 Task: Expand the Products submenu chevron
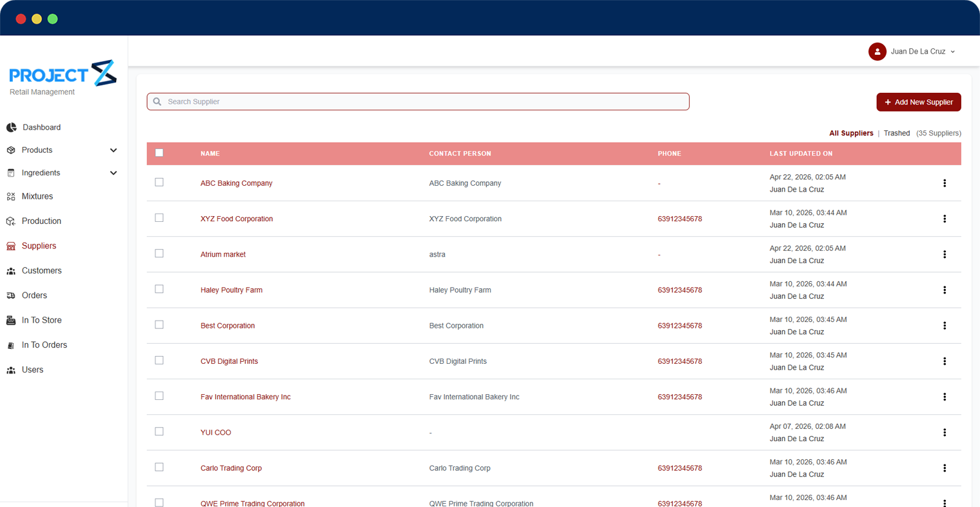[x=113, y=150]
